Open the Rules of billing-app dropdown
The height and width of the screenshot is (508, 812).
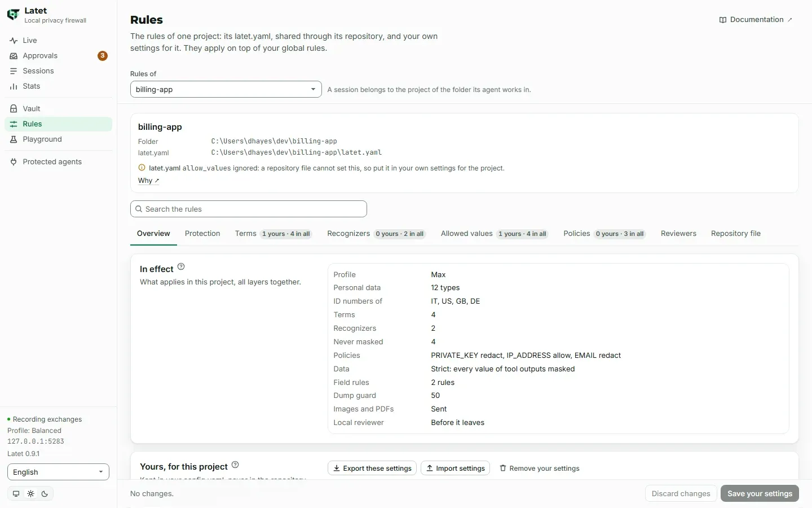coord(226,89)
